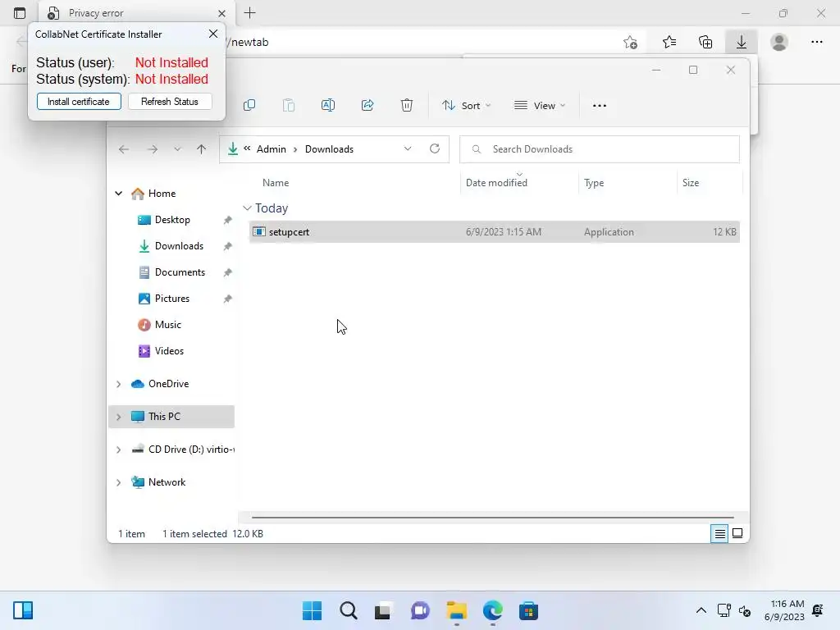Close the CollabNet Certificate Installer dialog
This screenshot has width=840, height=630.
[213, 34]
